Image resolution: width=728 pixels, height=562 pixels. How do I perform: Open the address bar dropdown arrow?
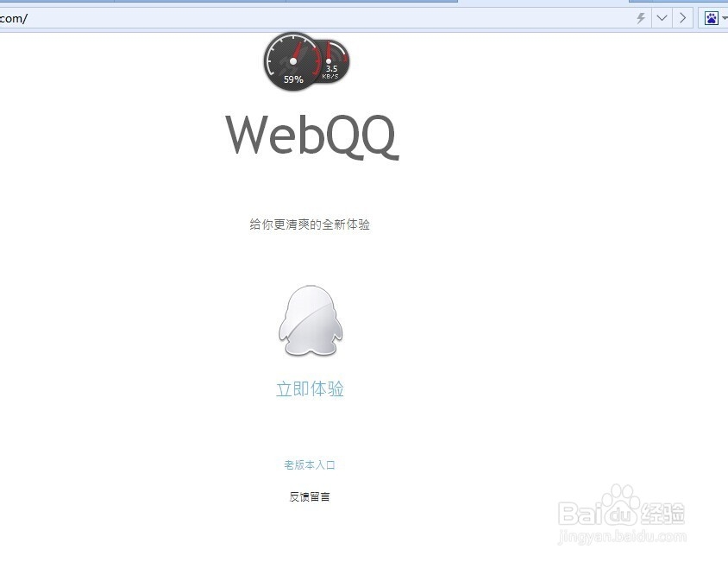point(662,18)
